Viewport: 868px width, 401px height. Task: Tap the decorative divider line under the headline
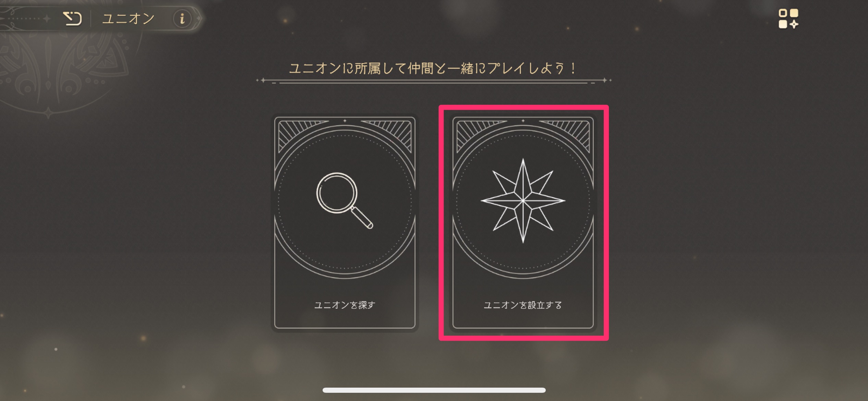(434, 81)
